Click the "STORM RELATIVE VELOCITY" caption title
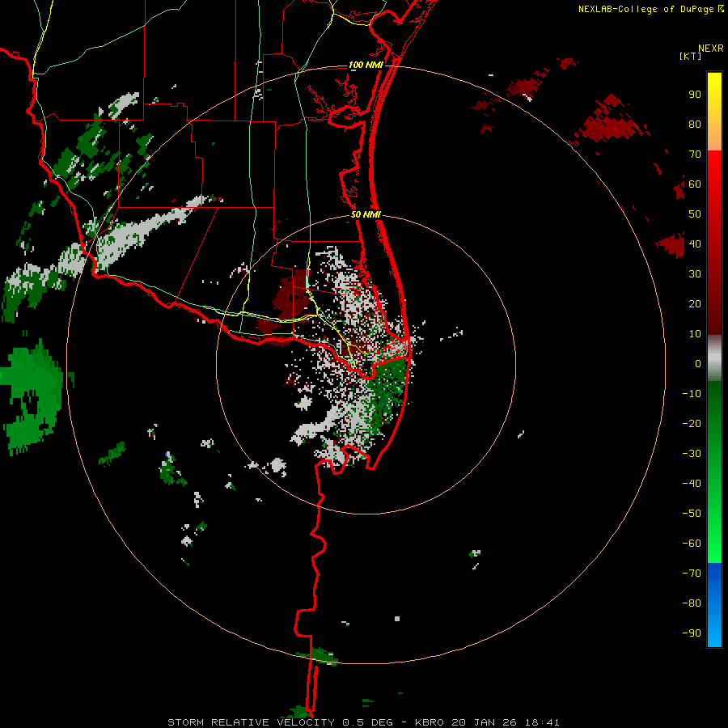 tap(251, 722)
